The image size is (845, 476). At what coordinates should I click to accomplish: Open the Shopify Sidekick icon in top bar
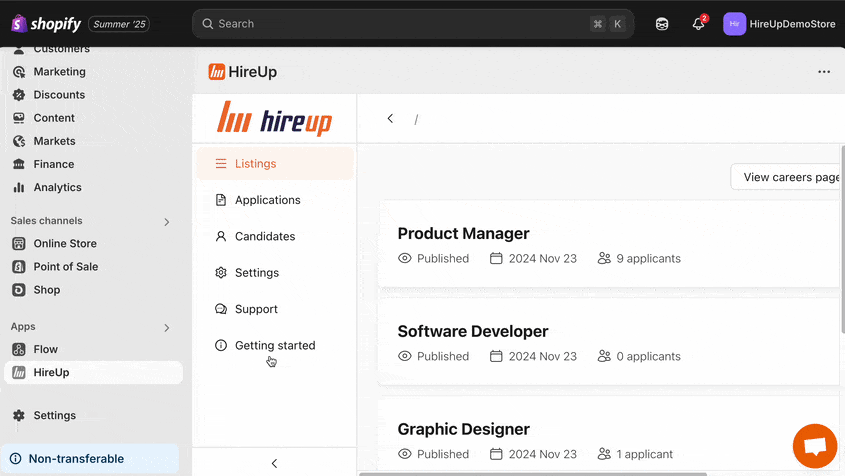(x=662, y=24)
